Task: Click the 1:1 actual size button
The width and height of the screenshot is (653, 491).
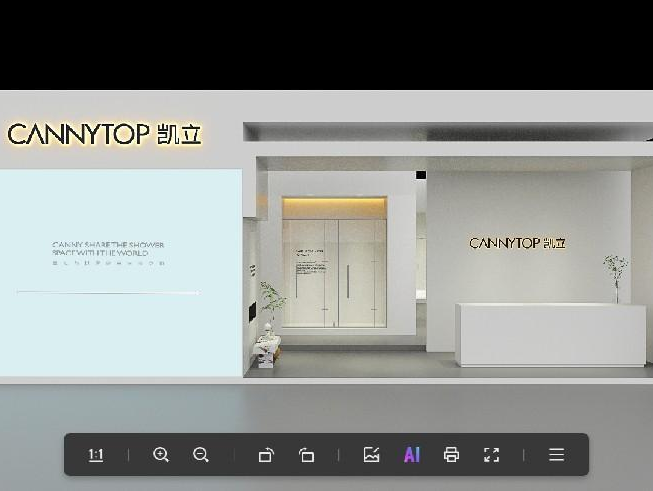Action: point(96,455)
